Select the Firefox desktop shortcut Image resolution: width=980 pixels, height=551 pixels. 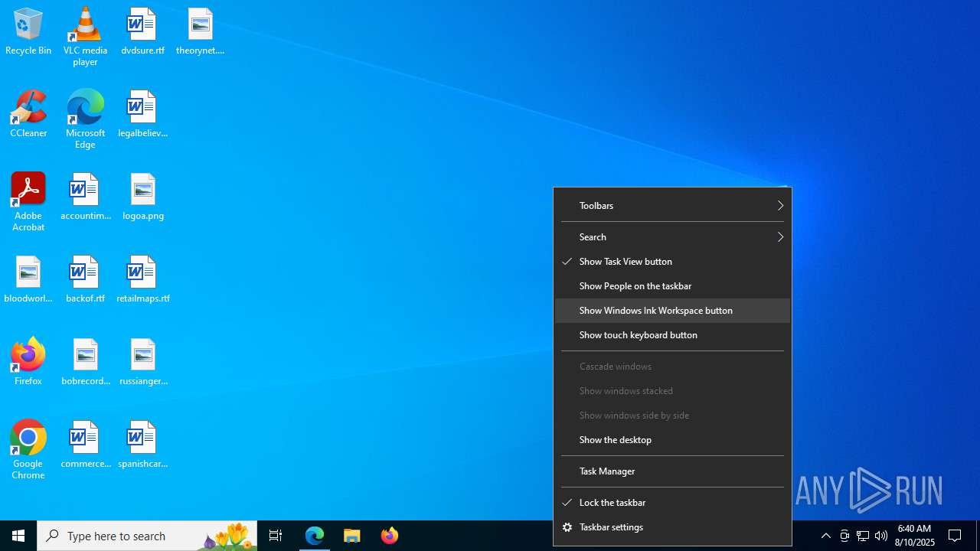click(x=28, y=362)
